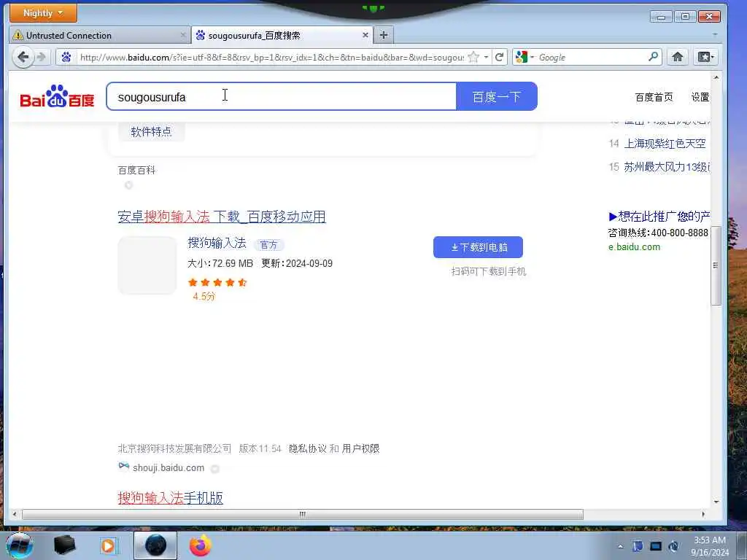Click the 想在此推广您的产 promotion link
The height and width of the screenshot is (560, 747).
[659, 217]
